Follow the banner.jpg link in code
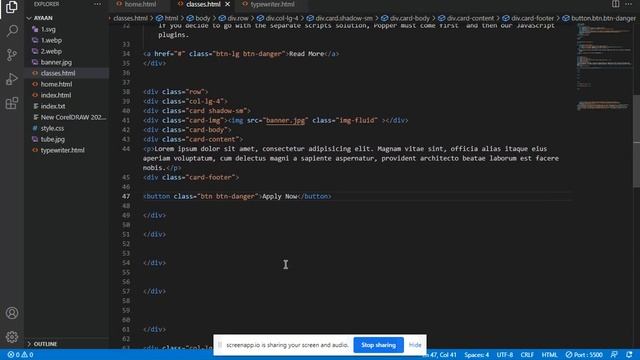This screenshot has height=360, width=640. point(285,120)
